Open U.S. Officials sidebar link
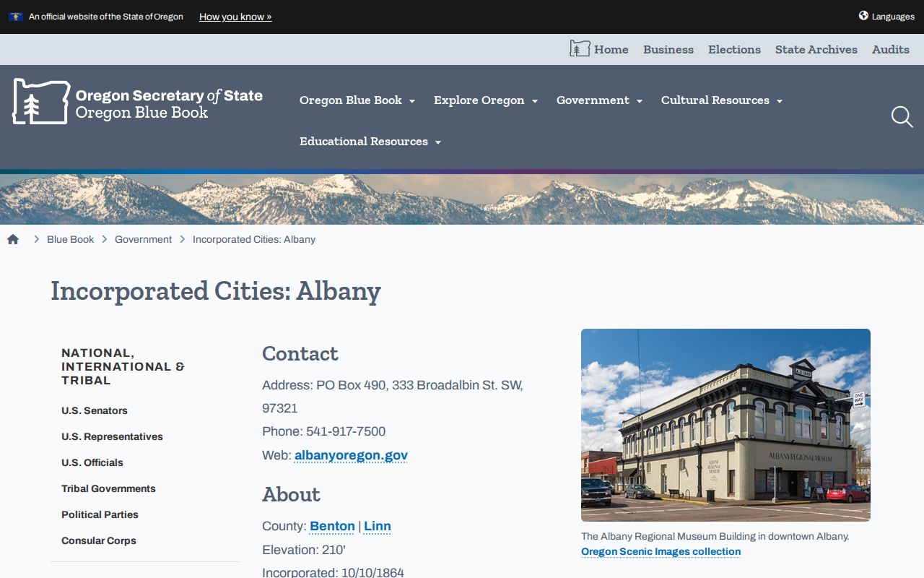Image resolution: width=924 pixels, height=578 pixels. coord(92,462)
